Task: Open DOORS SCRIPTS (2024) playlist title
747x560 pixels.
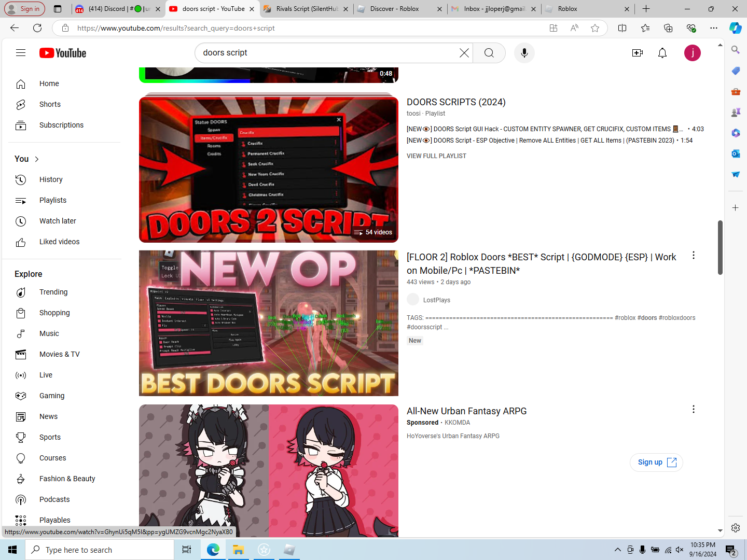Action: point(456,102)
